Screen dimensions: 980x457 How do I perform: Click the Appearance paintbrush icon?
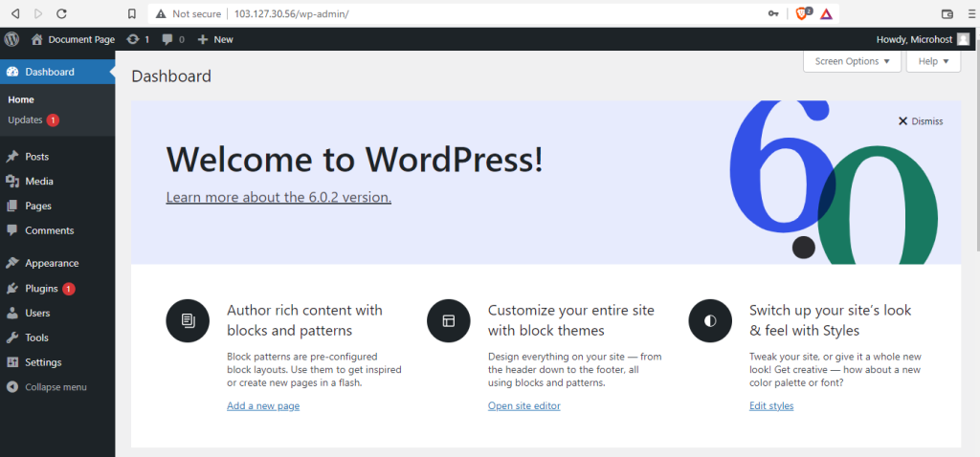(12, 263)
